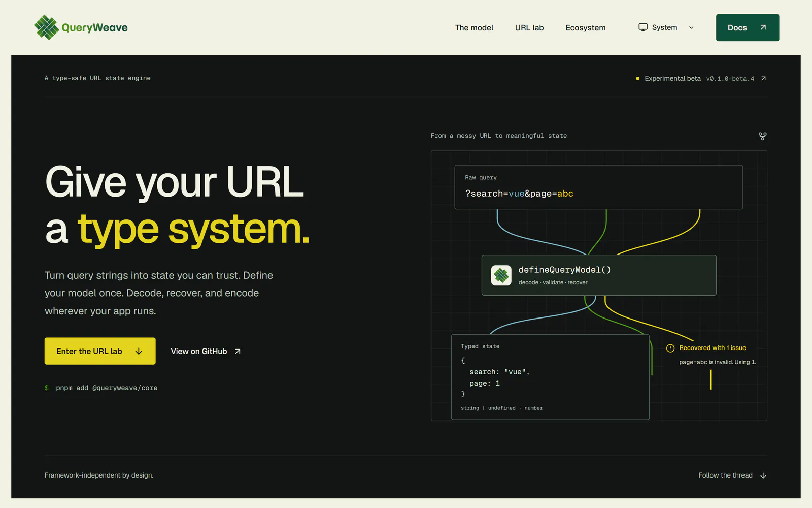Click Enter the URL lab button

tap(100, 351)
